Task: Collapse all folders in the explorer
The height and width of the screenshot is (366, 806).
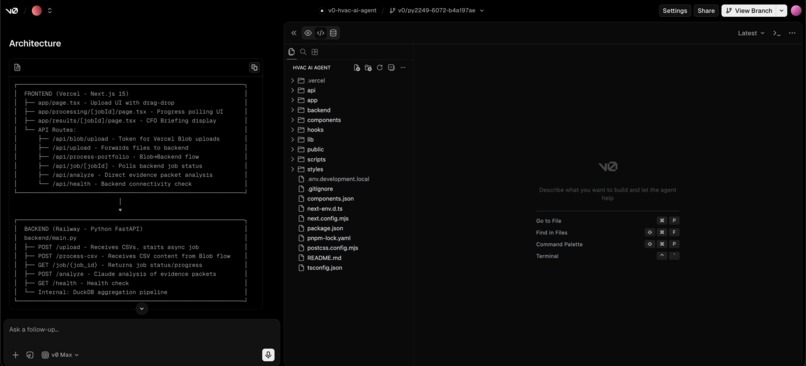Action: [391, 67]
